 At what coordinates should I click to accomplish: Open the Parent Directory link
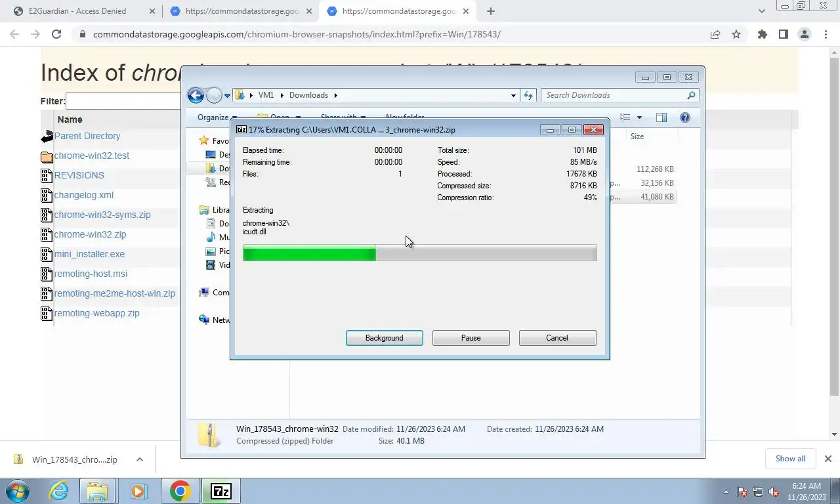pos(87,136)
